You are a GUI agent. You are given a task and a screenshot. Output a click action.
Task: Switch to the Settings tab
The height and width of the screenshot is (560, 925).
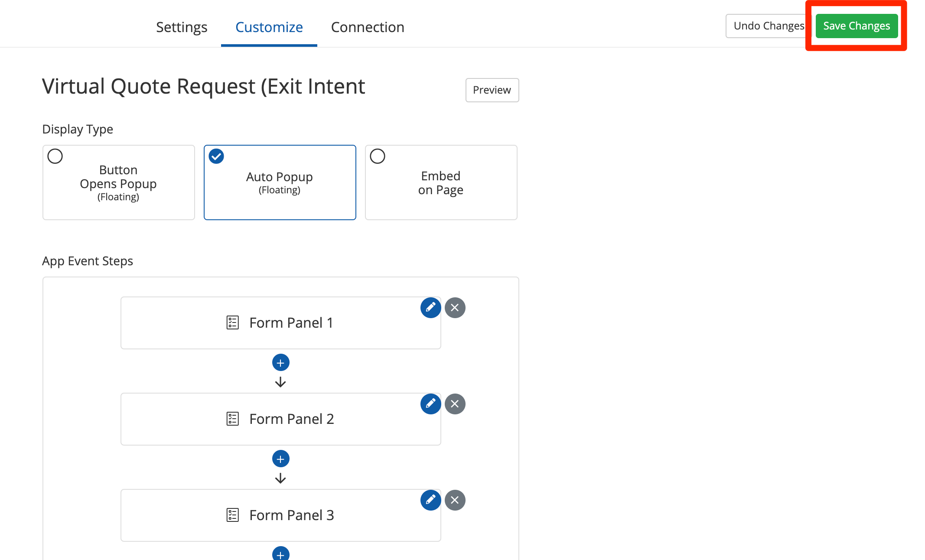182,27
